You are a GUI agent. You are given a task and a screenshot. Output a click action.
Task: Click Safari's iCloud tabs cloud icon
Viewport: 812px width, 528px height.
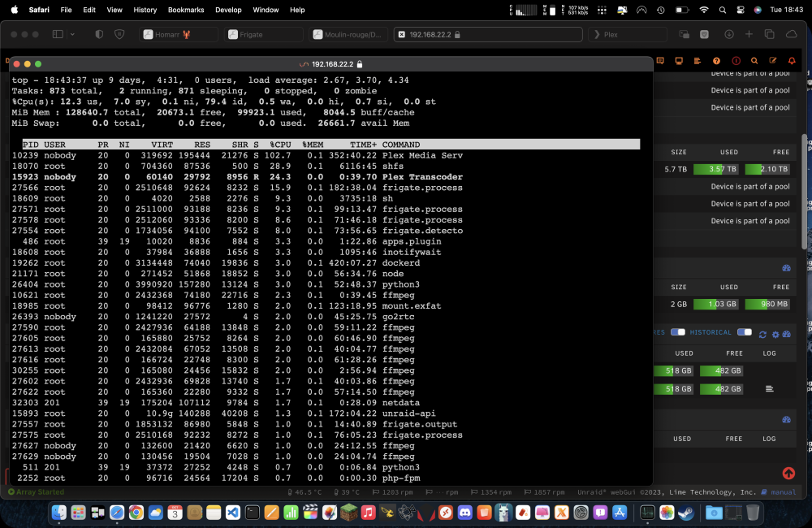click(x=791, y=34)
